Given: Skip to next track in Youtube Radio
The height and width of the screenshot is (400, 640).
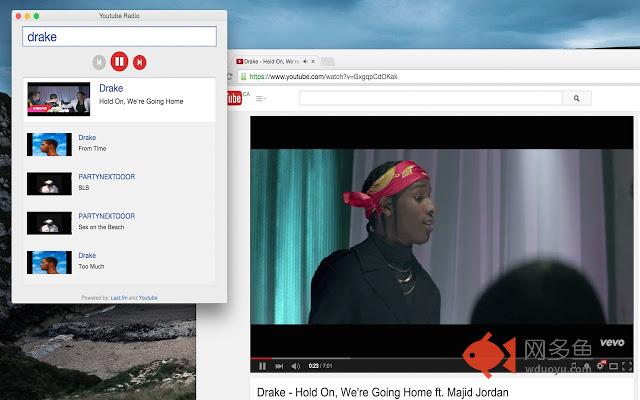Looking at the screenshot, I should pyautogui.click(x=140, y=62).
